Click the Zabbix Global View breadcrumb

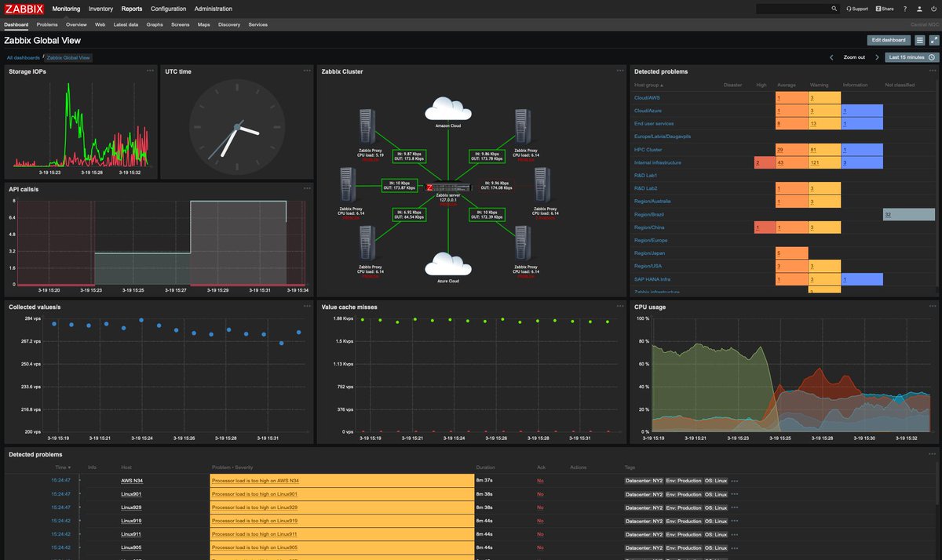[x=68, y=57]
